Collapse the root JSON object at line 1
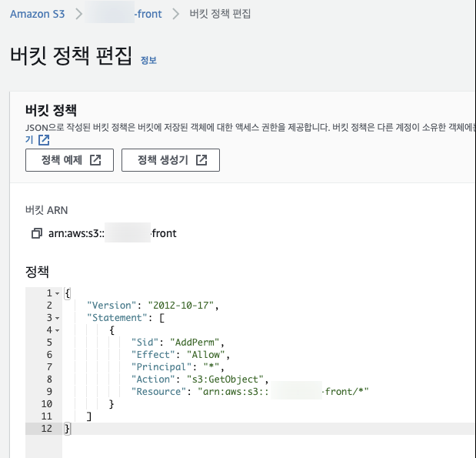This screenshot has height=458, width=476. [x=57, y=293]
